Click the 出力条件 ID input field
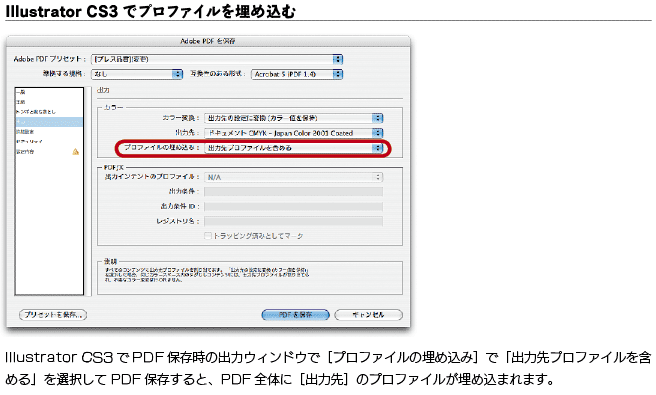Screen dimensions: 656x395 [293, 207]
